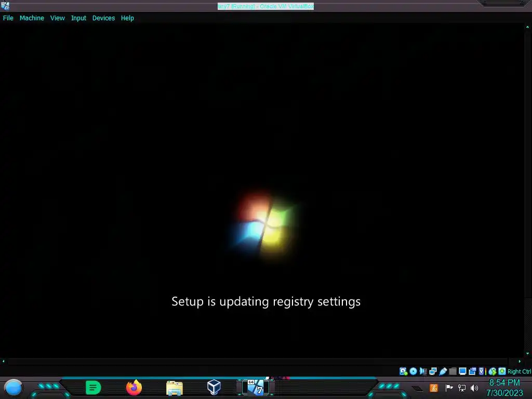Viewport: 532px width, 399px height.
Task: Click the vertical scrollbar up arrow
Action: (x=528, y=27)
